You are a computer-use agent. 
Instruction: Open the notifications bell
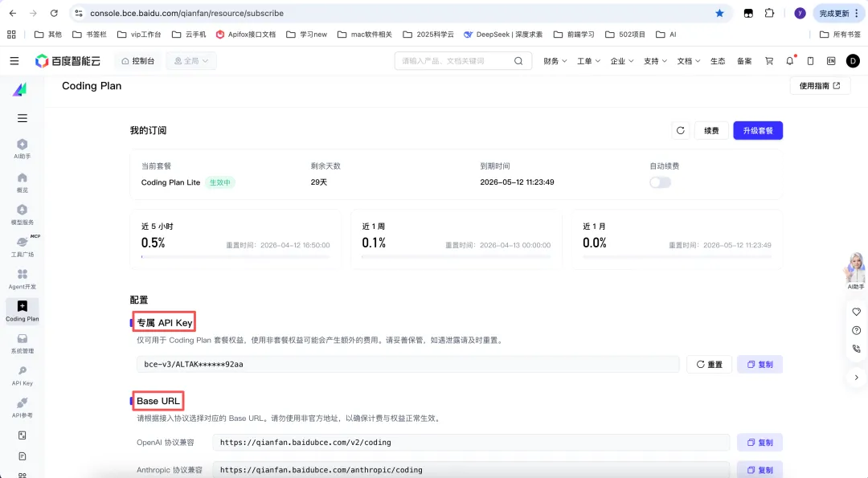790,61
